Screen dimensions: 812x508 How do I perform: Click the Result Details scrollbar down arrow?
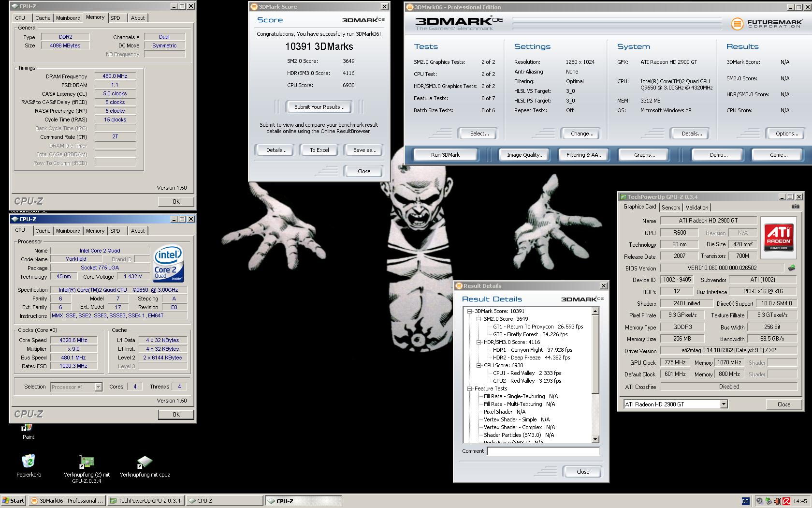595,439
